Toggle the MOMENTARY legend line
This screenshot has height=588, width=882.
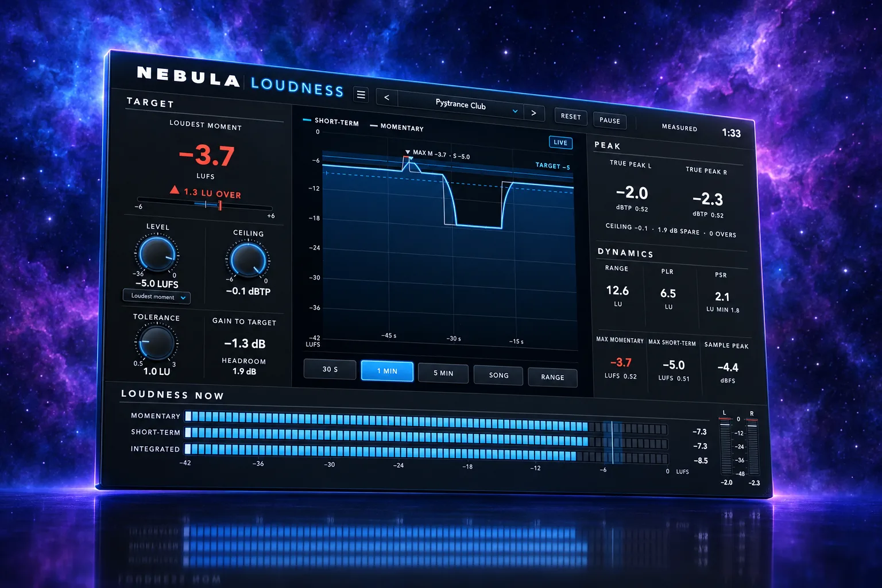tap(397, 127)
